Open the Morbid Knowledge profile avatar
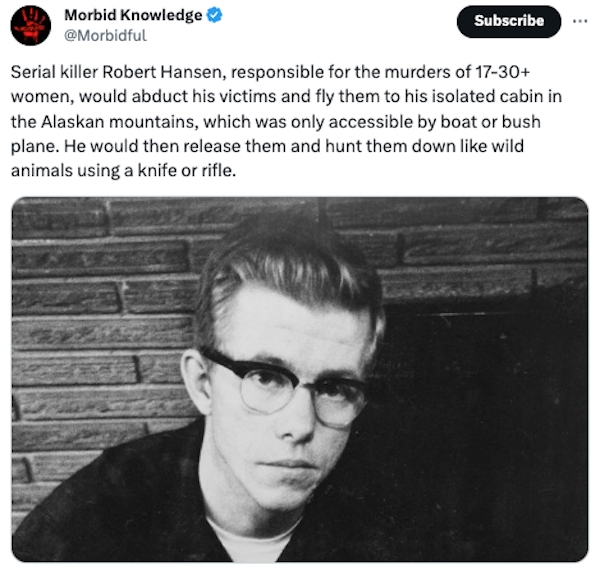600x574 pixels. point(31,26)
